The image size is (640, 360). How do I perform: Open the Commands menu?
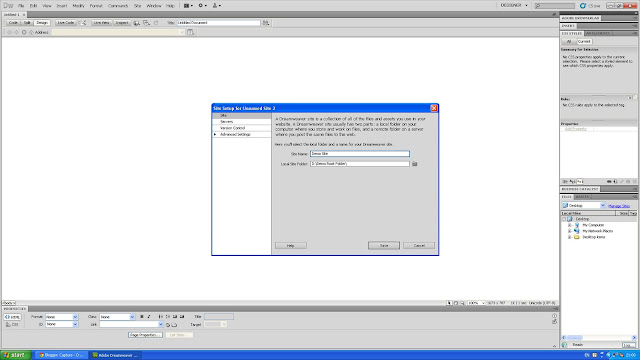coord(118,6)
